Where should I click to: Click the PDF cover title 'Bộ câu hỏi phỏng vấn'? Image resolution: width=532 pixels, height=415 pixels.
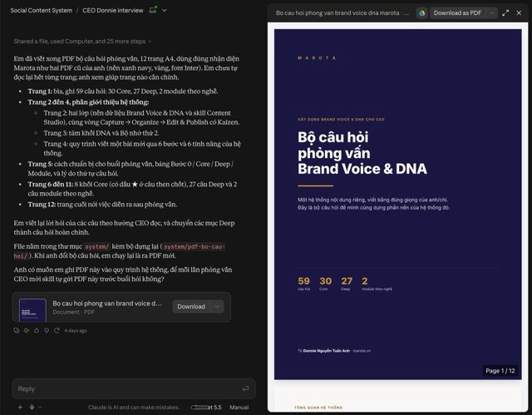(334, 146)
